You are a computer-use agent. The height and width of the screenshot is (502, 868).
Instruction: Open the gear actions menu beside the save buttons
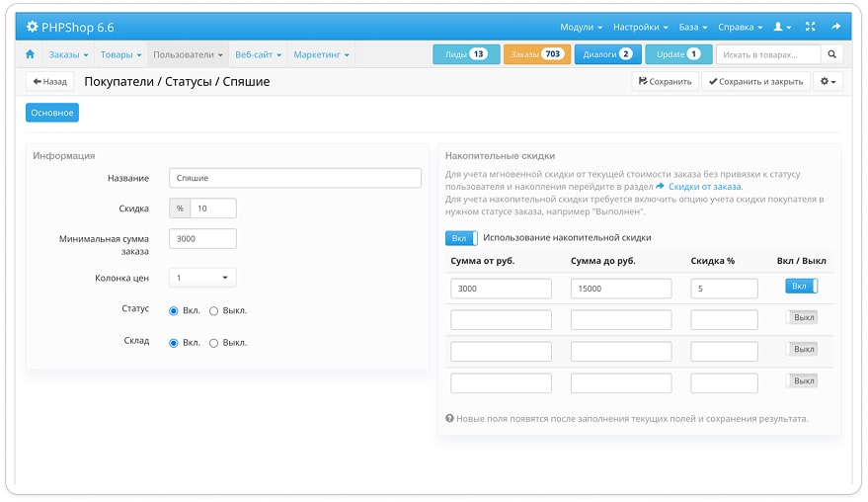tap(828, 82)
